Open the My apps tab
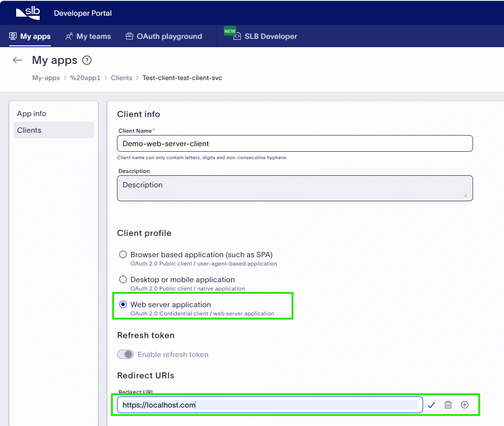Image resolution: width=504 pixels, height=426 pixels. (30, 37)
